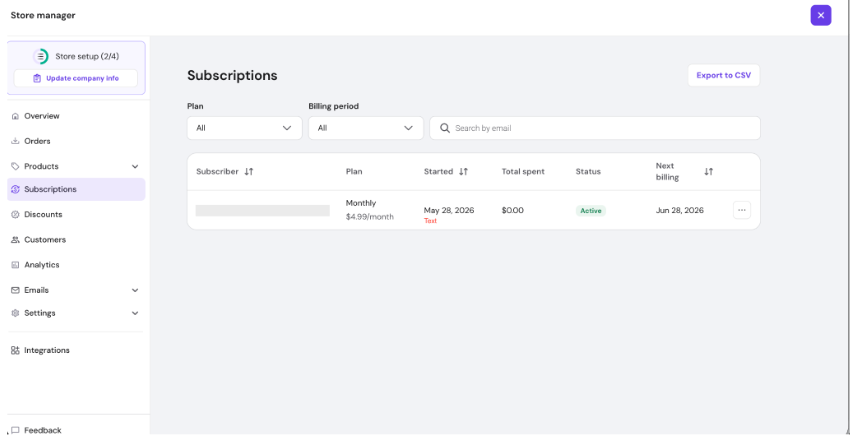The height and width of the screenshot is (440, 850).
Task: Open the Plan filter dropdown
Action: coord(244,128)
